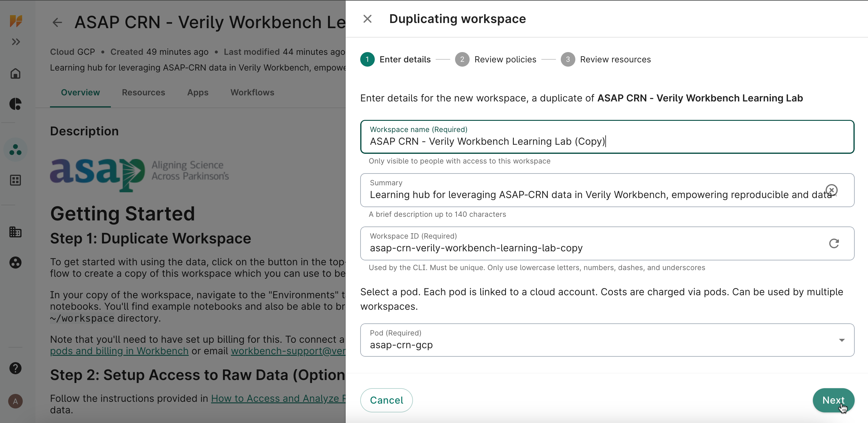868x423 pixels.
Task: Select step 2 Review policies
Action: [x=462, y=59]
